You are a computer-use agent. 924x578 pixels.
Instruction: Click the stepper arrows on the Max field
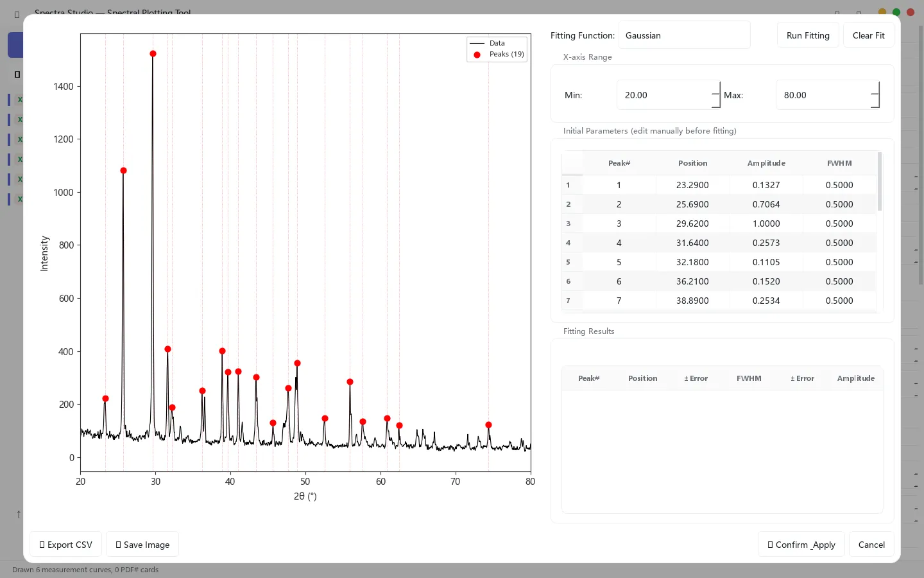[875, 95]
